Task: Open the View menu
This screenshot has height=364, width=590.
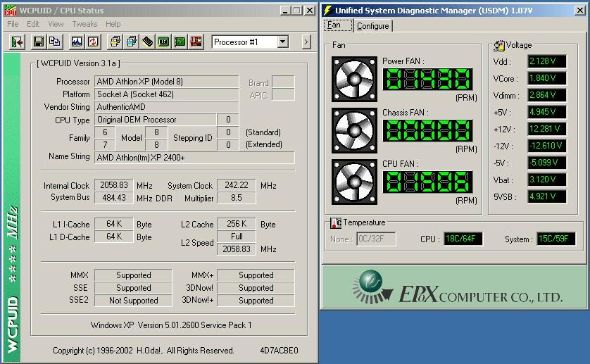Action: tap(56, 24)
